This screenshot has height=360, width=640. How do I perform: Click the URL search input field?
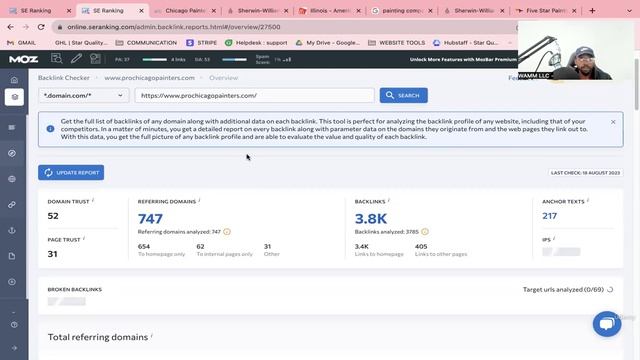point(255,96)
